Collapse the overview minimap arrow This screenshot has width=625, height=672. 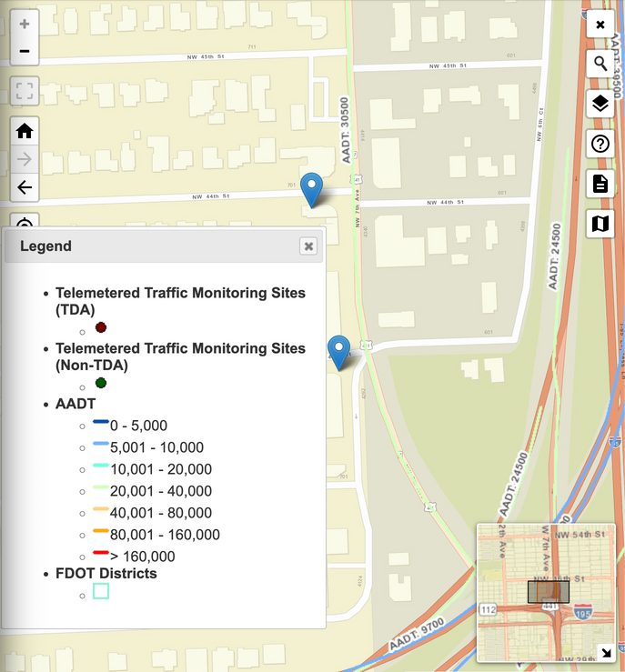(x=605, y=651)
